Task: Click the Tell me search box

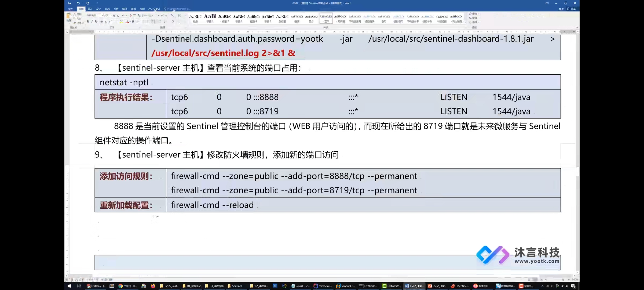Action: 177,9
